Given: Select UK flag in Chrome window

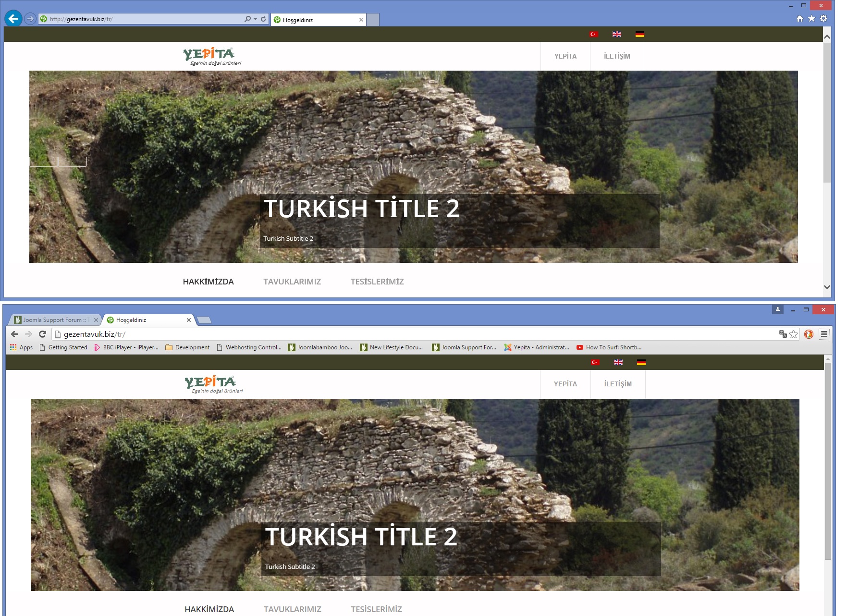Looking at the screenshot, I should click(x=618, y=362).
